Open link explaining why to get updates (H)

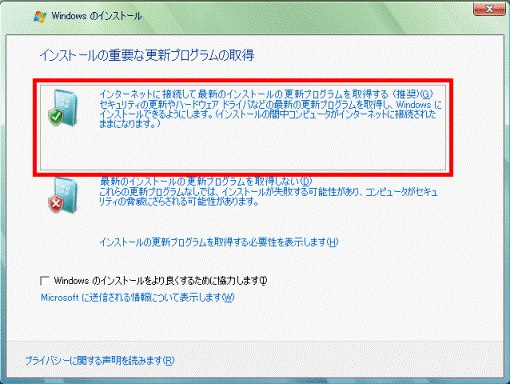pos(219,242)
